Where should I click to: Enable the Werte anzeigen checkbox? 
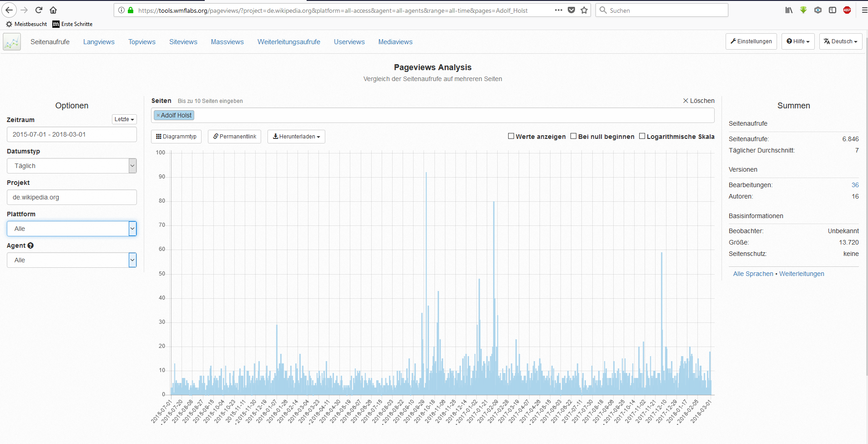click(511, 136)
